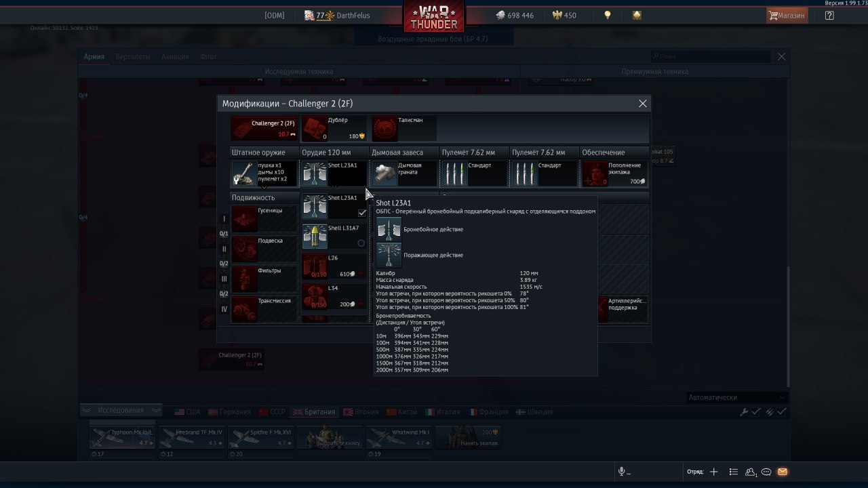Viewport: 868px width, 488px height.
Task: Select the Трансмиссия transmission modification
Action: [x=264, y=309]
